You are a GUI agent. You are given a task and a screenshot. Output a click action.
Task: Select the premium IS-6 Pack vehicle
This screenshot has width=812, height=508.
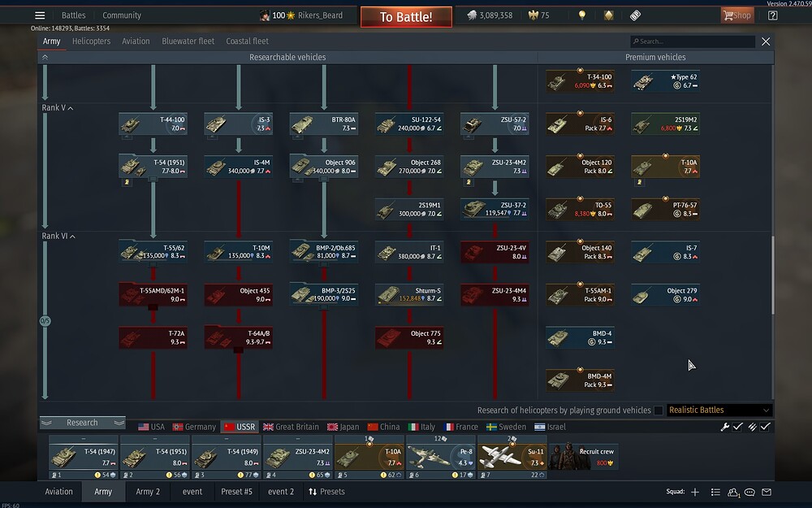pyautogui.click(x=580, y=124)
